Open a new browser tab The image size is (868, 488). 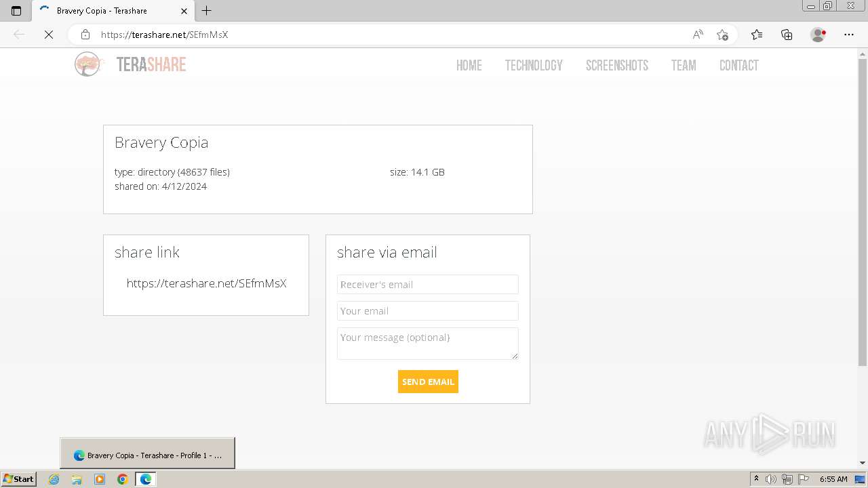pyautogui.click(x=207, y=11)
